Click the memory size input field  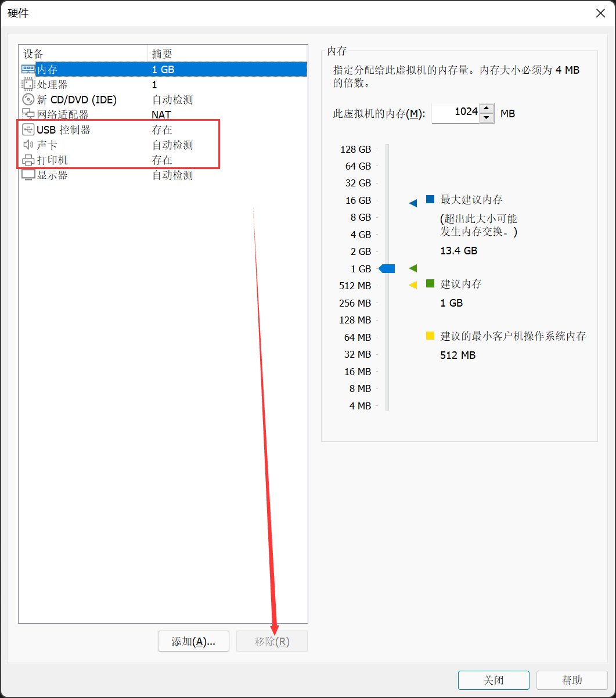coord(456,112)
